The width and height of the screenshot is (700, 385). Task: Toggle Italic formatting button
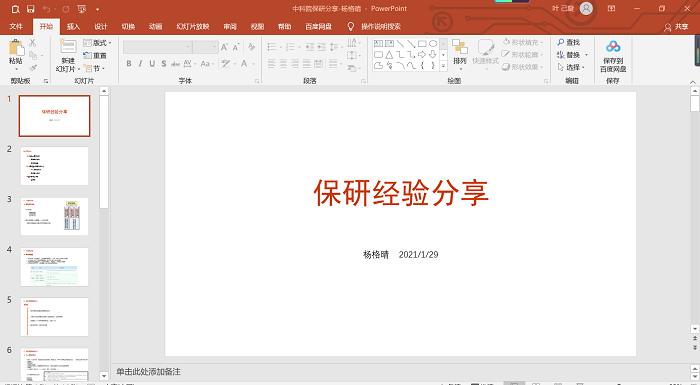click(x=140, y=64)
